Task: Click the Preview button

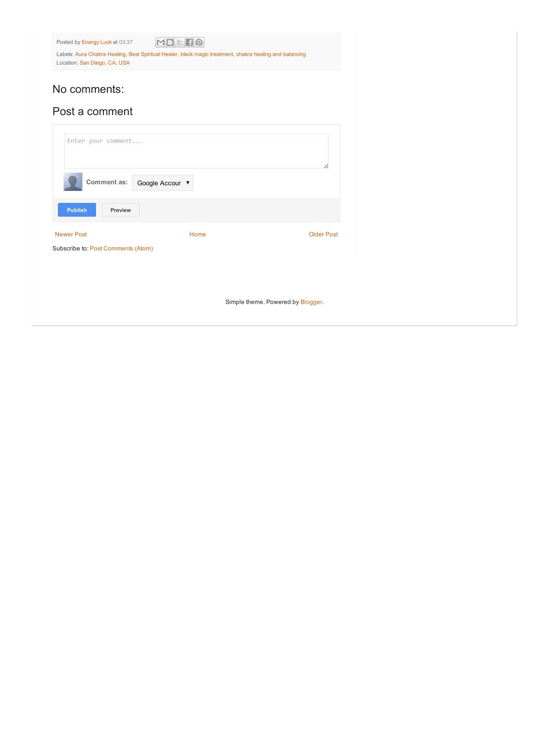Action: pos(120,210)
